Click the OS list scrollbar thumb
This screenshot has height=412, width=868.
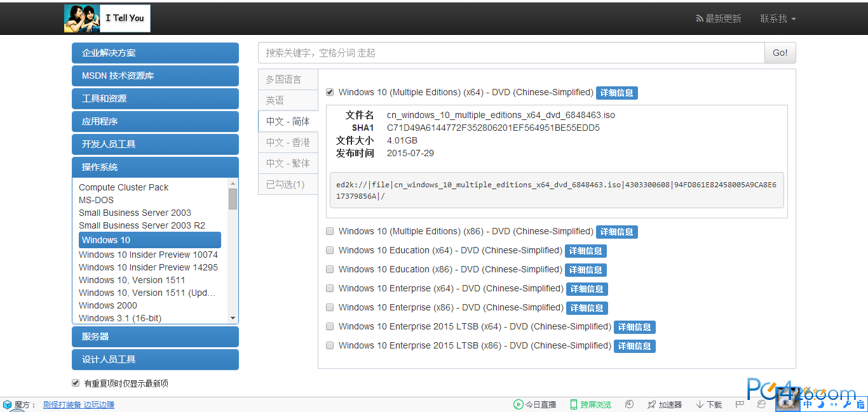(x=233, y=199)
